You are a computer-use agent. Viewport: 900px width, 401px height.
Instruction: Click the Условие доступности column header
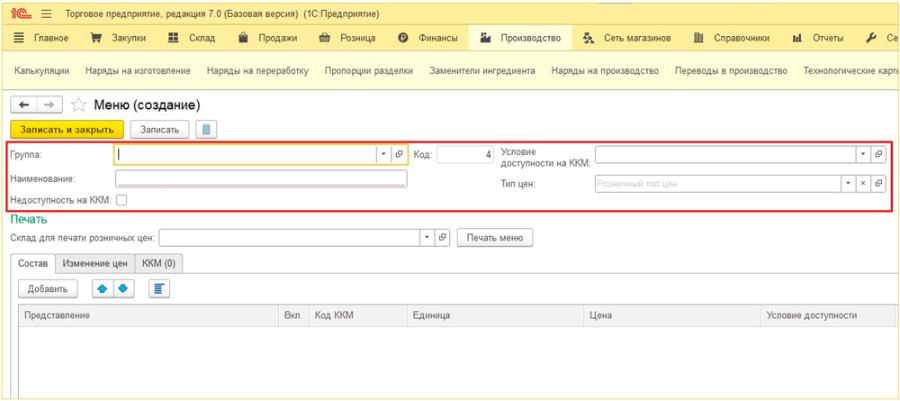point(827,316)
